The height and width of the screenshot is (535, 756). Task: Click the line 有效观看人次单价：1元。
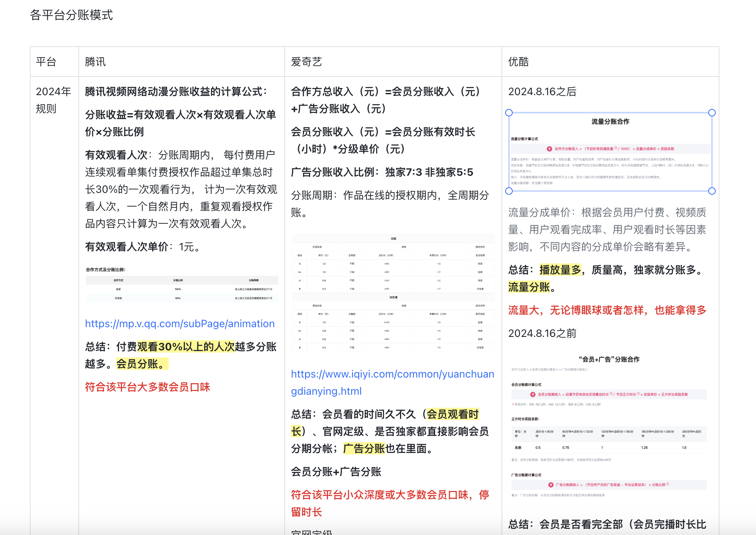pos(144,247)
